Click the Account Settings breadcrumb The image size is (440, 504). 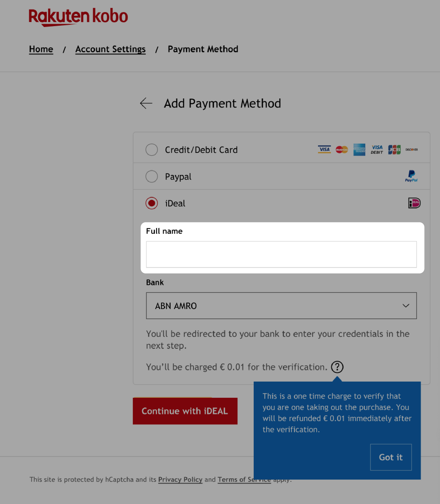(x=110, y=49)
